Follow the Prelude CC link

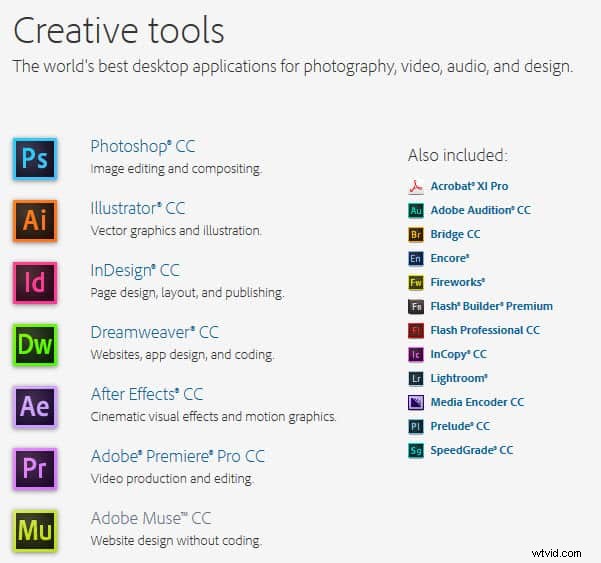tap(460, 427)
